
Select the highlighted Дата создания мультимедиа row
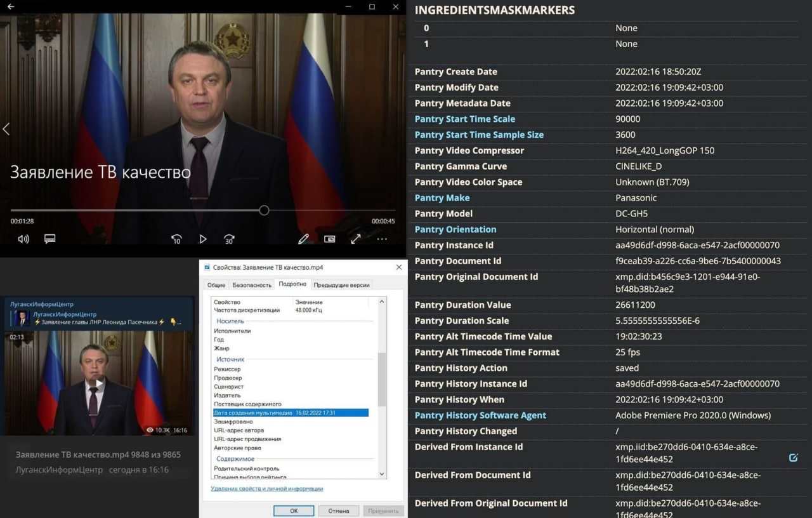pos(291,413)
